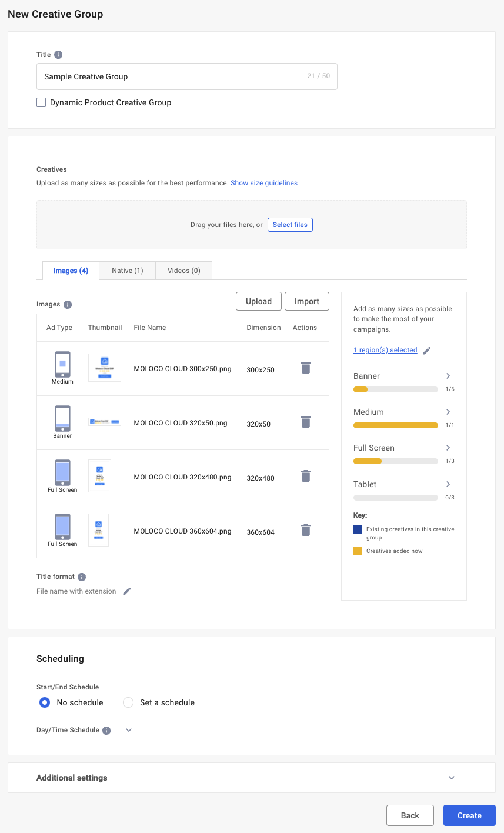Edit selected regions with pencil icon
This screenshot has width=504, height=833.
pyautogui.click(x=427, y=351)
